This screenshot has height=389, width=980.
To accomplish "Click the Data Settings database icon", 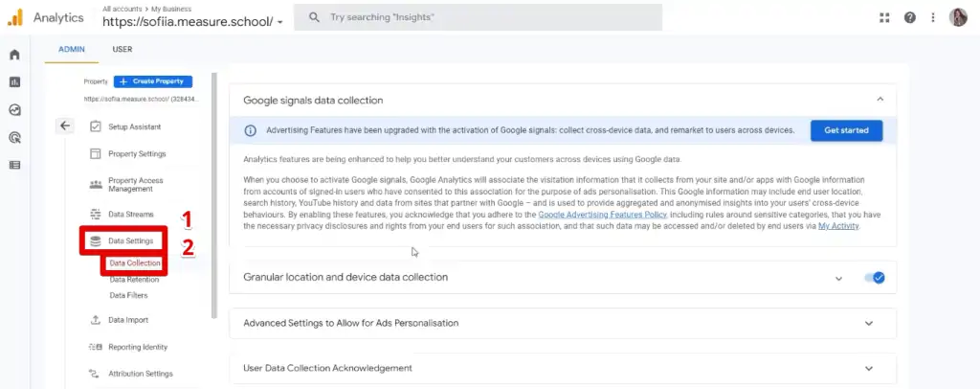I will (x=96, y=240).
